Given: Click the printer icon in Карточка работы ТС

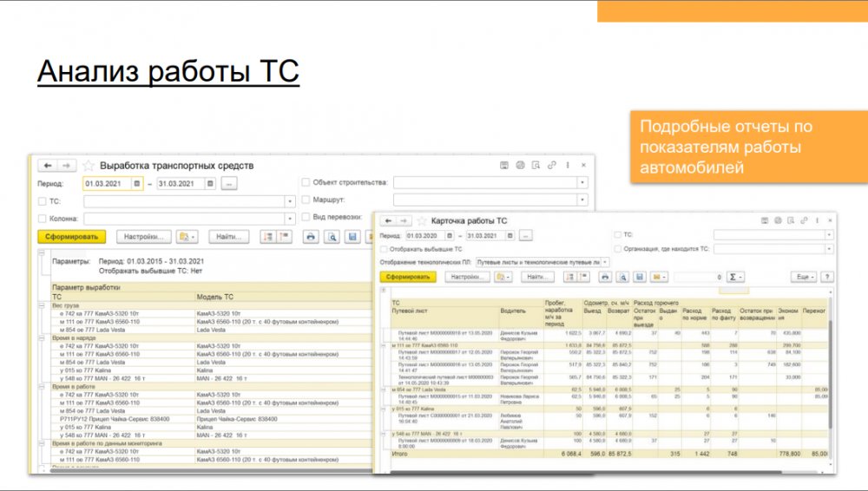Looking at the screenshot, I should coord(605,277).
